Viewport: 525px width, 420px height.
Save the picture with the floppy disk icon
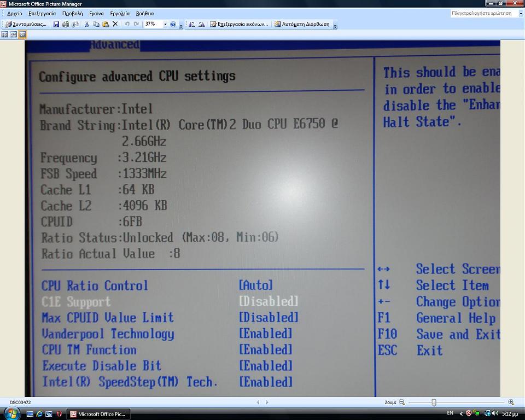[x=56, y=24]
